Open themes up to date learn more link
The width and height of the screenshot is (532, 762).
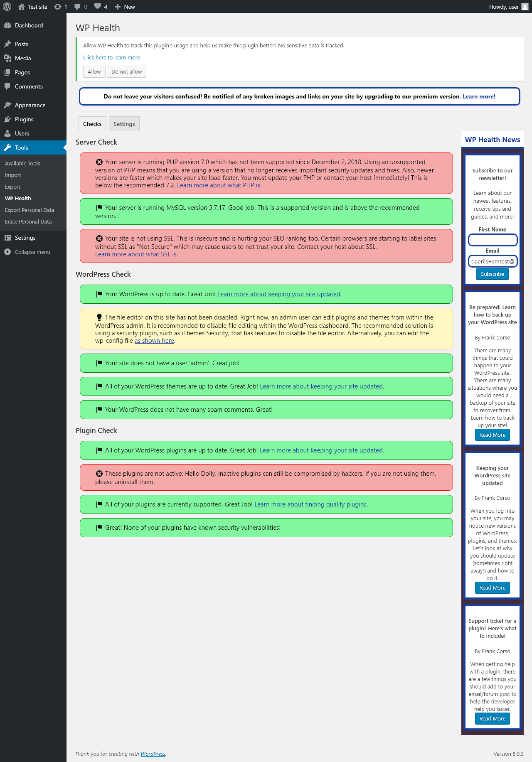click(x=322, y=386)
